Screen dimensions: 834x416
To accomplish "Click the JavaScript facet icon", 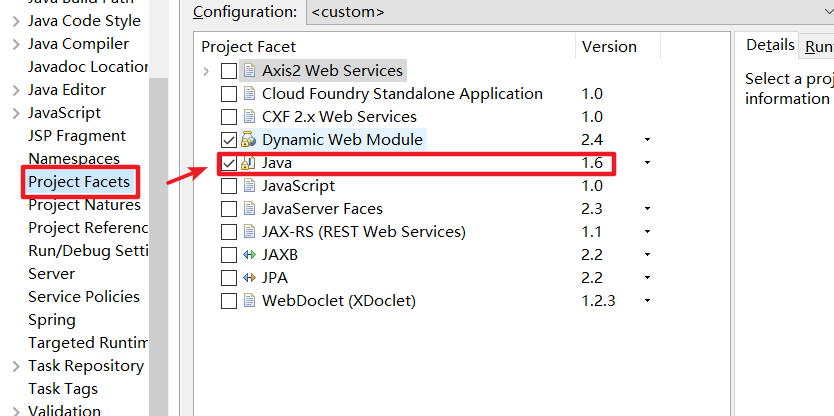I will [248, 186].
